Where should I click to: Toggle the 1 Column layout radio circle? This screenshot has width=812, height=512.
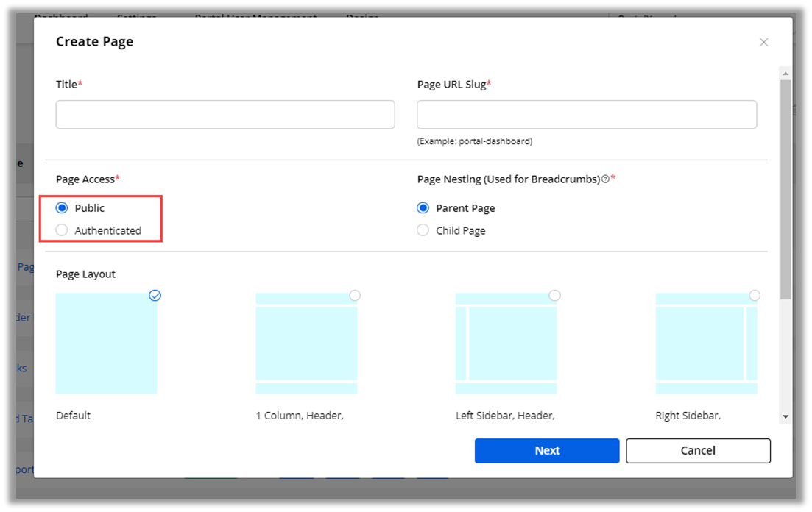(x=355, y=295)
